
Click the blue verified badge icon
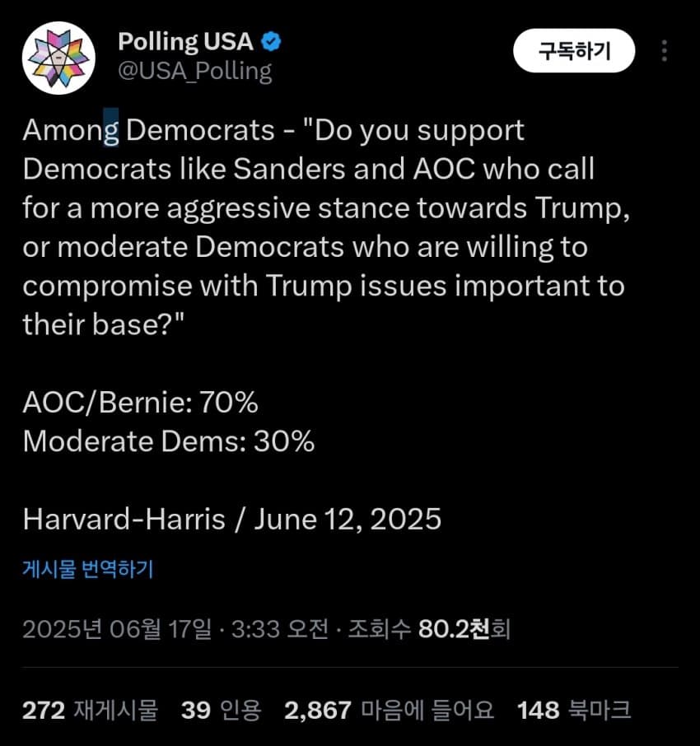pos(271,42)
